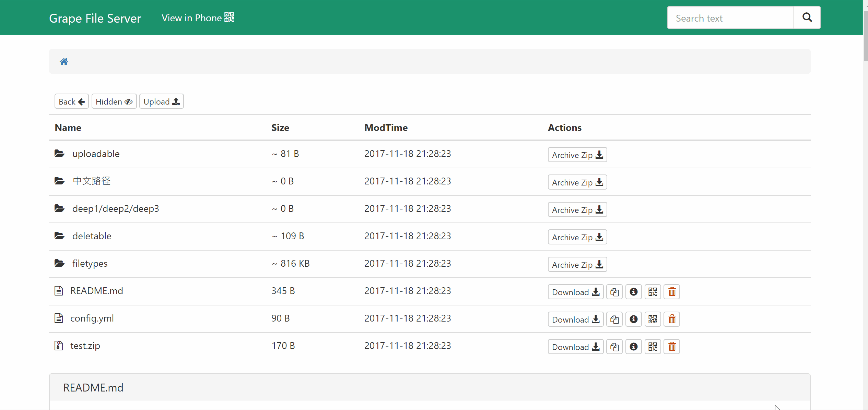Click View in Phone in navbar
This screenshot has height=410, width=868.
(198, 18)
